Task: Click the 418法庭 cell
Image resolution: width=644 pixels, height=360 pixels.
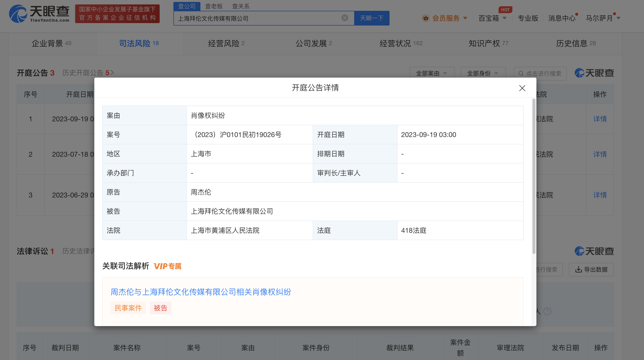Action: click(460, 230)
